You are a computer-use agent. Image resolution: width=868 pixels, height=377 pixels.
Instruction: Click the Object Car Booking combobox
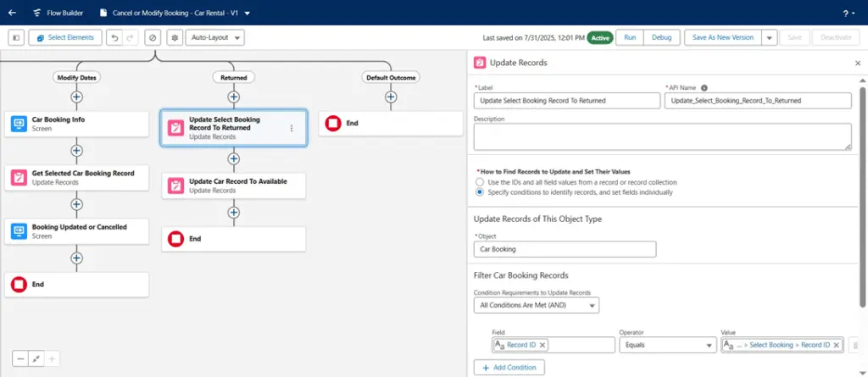click(565, 249)
